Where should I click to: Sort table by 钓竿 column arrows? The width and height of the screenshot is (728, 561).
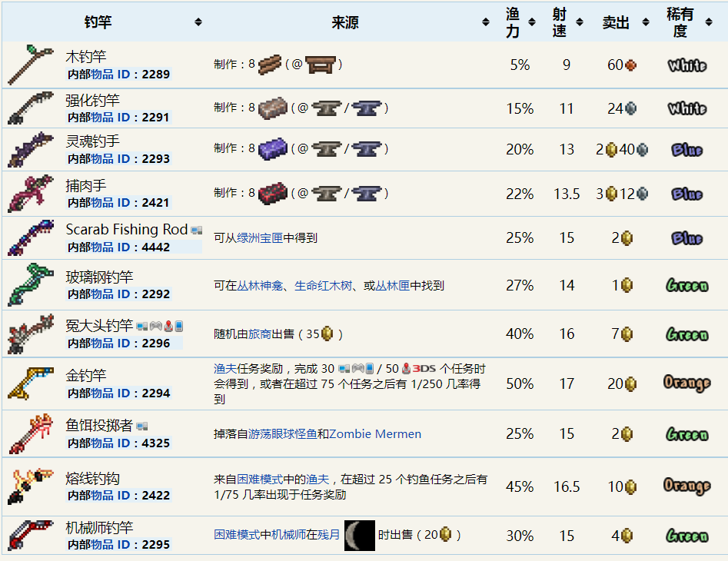tap(198, 22)
